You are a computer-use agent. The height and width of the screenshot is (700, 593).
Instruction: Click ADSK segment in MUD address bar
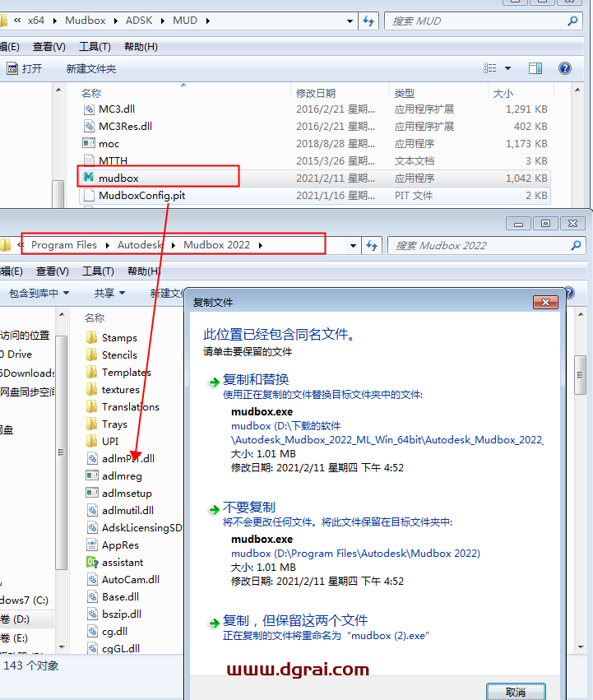pos(139,21)
